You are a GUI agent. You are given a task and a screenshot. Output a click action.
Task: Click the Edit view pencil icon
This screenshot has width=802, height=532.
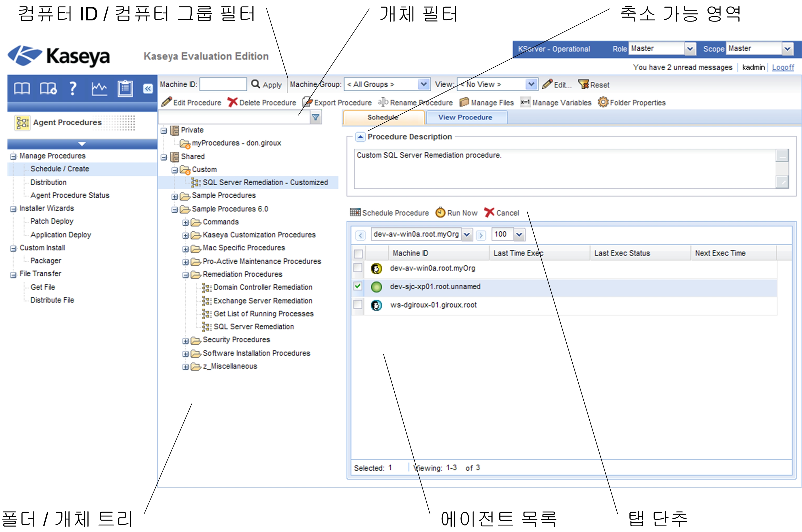click(x=547, y=84)
